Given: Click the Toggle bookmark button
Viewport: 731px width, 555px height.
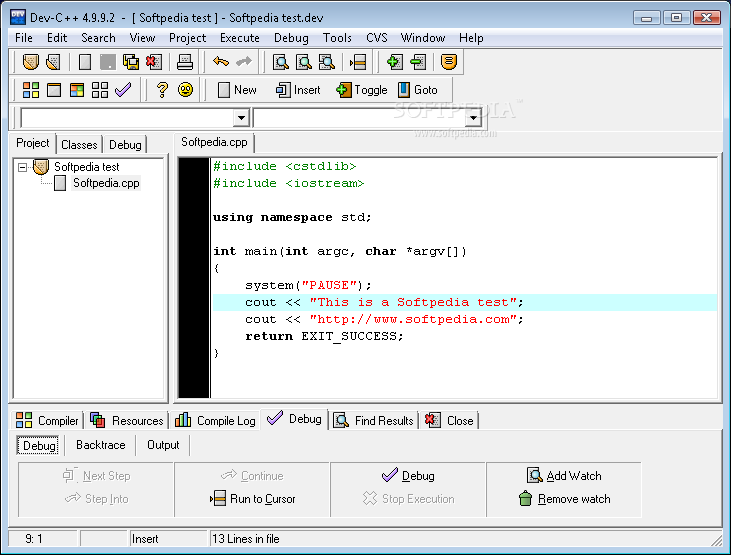Looking at the screenshot, I should click(x=362, y=90).
